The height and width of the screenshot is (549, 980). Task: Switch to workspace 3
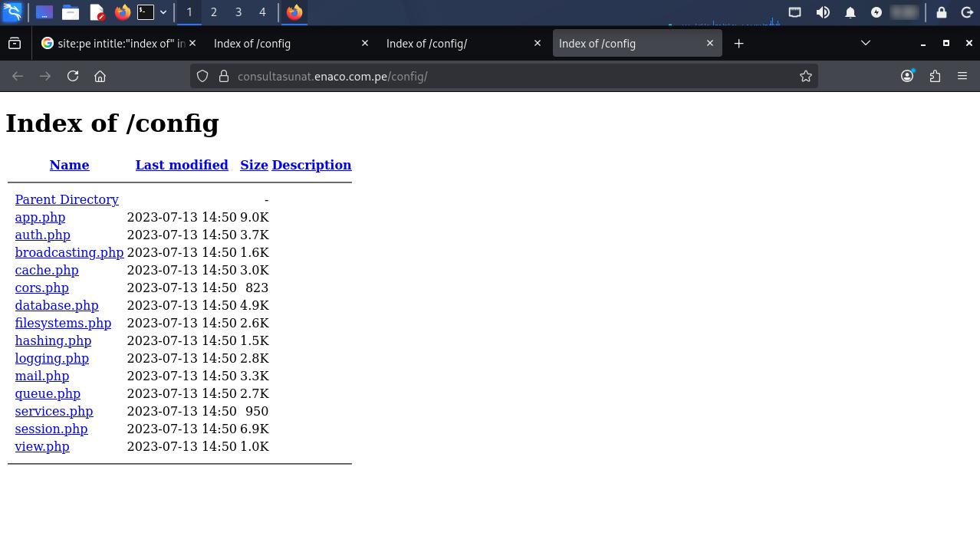(238, 12)
